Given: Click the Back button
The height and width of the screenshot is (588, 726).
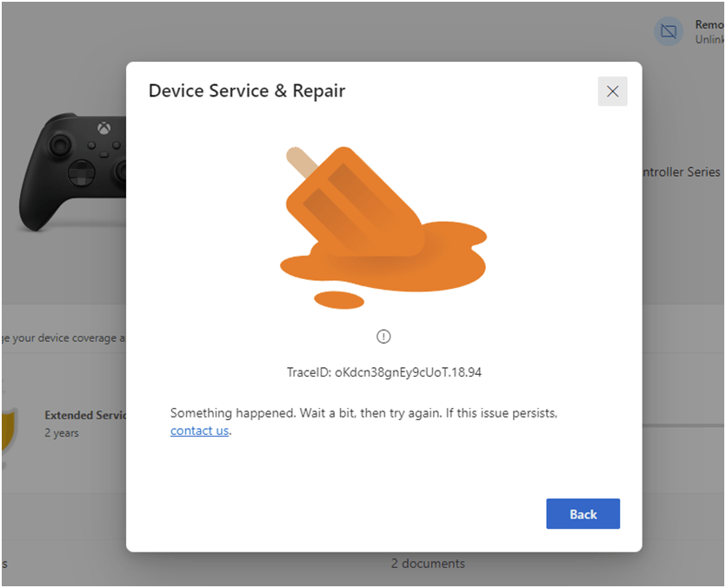Looking at the screenshot, I should (x=583, y=513).
